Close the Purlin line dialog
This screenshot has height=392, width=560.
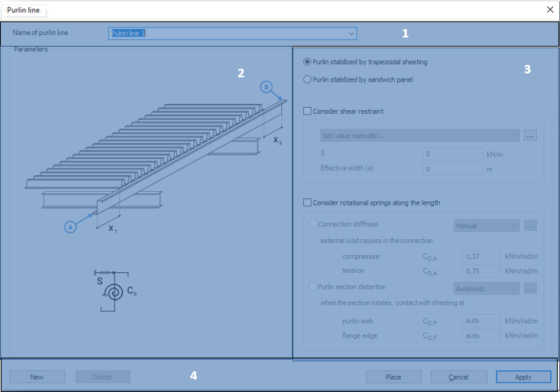550,10
